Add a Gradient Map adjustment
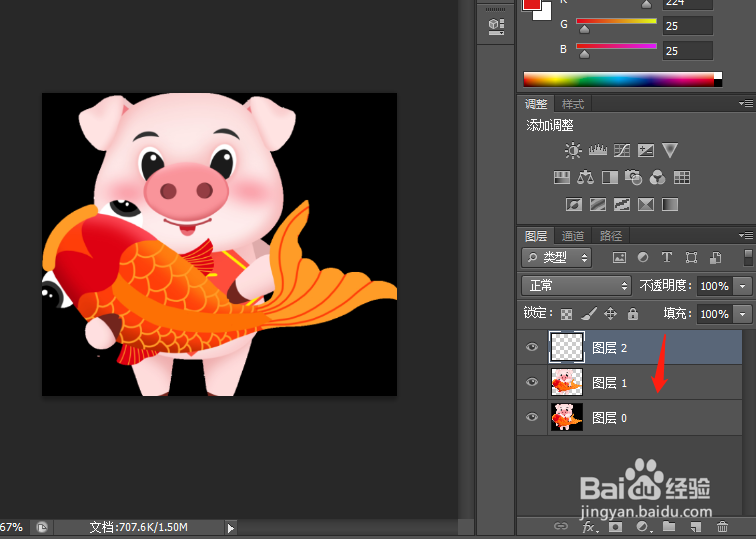756x539 pixels. [670, 204]
